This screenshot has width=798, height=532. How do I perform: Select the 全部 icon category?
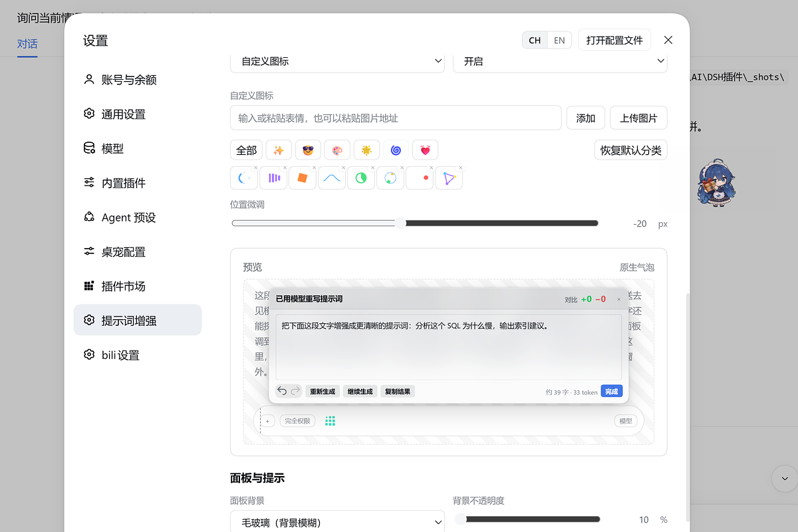(x=246, y=150)
